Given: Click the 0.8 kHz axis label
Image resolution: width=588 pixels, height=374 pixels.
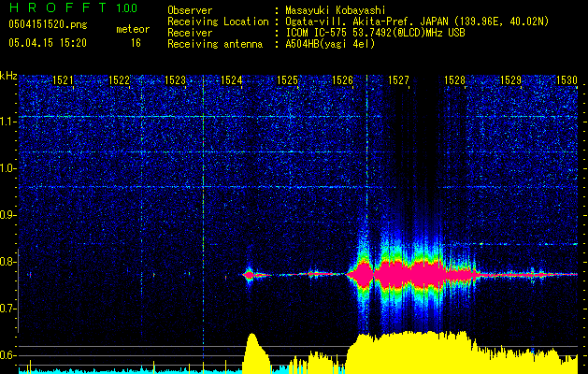Looking at the screenshot, I should click(7, 262).
